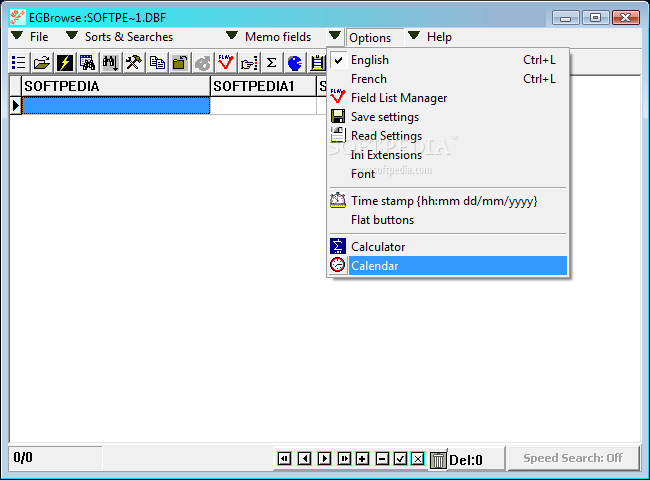Viewport: 650px width, 480px height.
Task: Minimize the EGBrowse window
Action: 565,18
